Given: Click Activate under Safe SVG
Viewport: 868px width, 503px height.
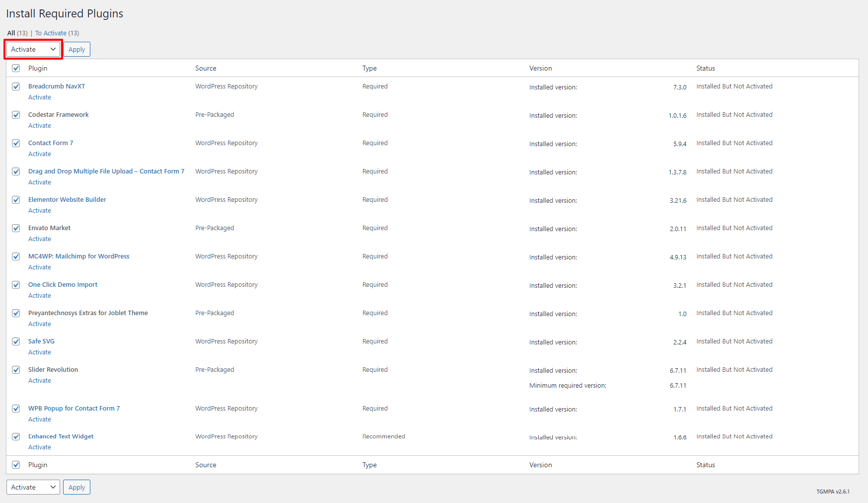Looking at the screenshot, I should [x=40, y=352].
